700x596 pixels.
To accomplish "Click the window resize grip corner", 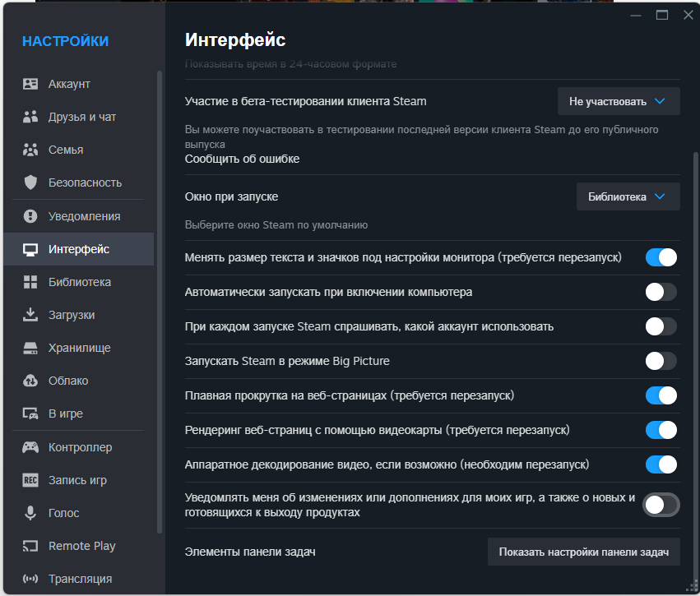I will tap(693, 587).
